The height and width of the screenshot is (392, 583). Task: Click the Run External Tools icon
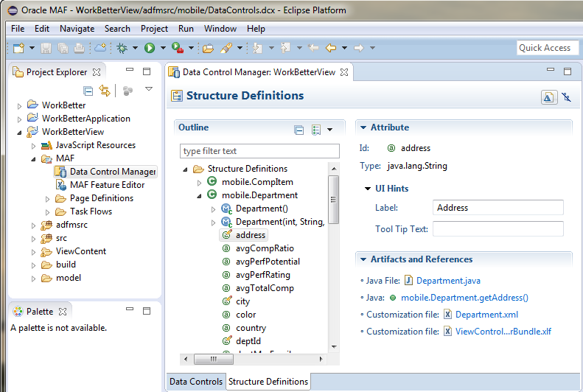(x=178, y=48)
